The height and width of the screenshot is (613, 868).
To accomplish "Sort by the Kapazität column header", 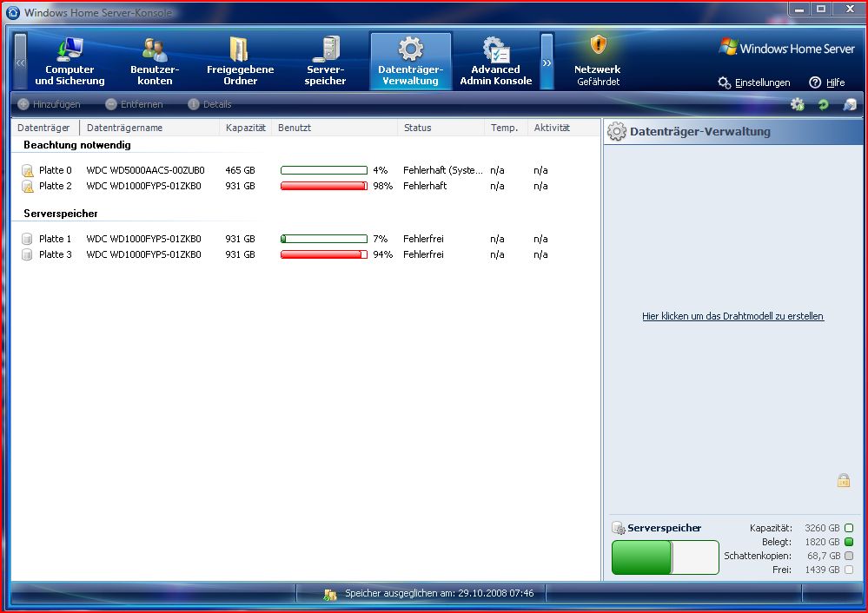I will pos(245,128).
